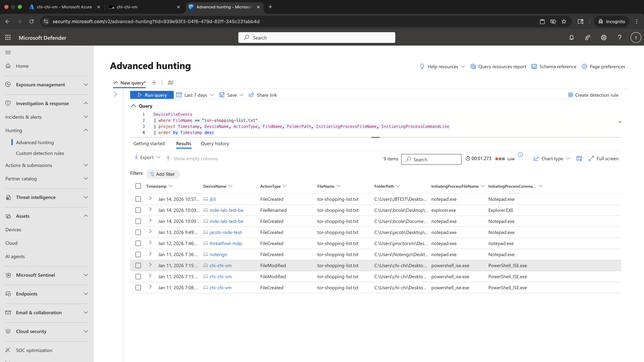Screen dimensions: 644x362
Task: Open Devices under Assets
Action: [13, 230]
